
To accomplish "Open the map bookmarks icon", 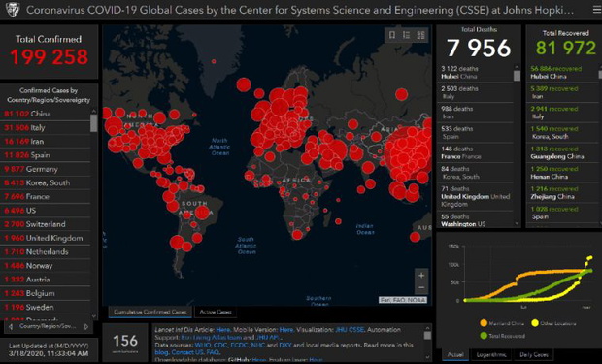I will point(392,35).
